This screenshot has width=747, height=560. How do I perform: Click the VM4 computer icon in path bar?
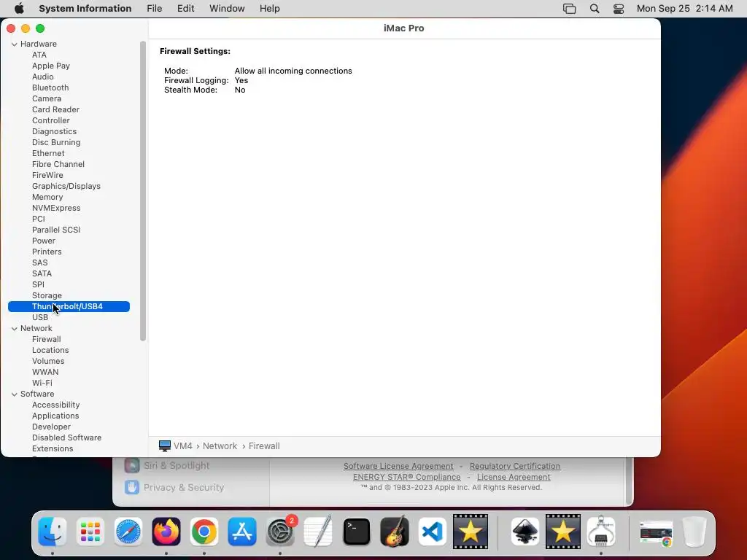point(165,446)
